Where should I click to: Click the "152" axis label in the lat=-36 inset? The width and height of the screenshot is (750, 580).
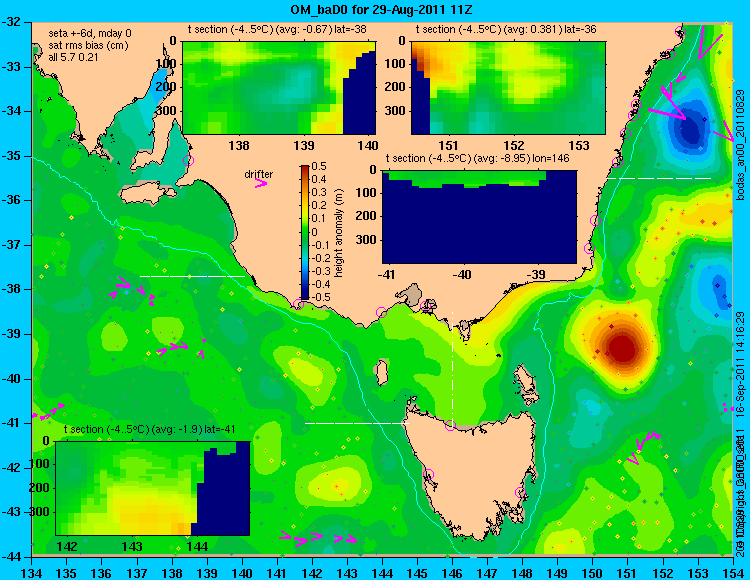pos(514,145)
